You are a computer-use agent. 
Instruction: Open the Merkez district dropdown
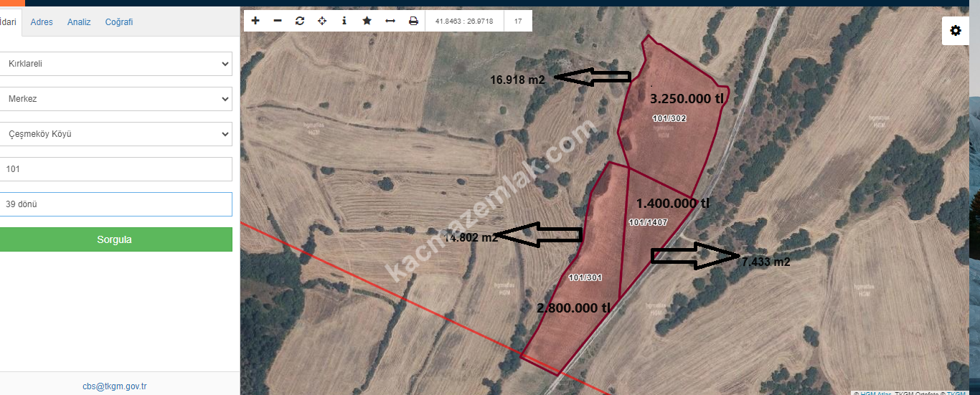[x=115, y=99]
